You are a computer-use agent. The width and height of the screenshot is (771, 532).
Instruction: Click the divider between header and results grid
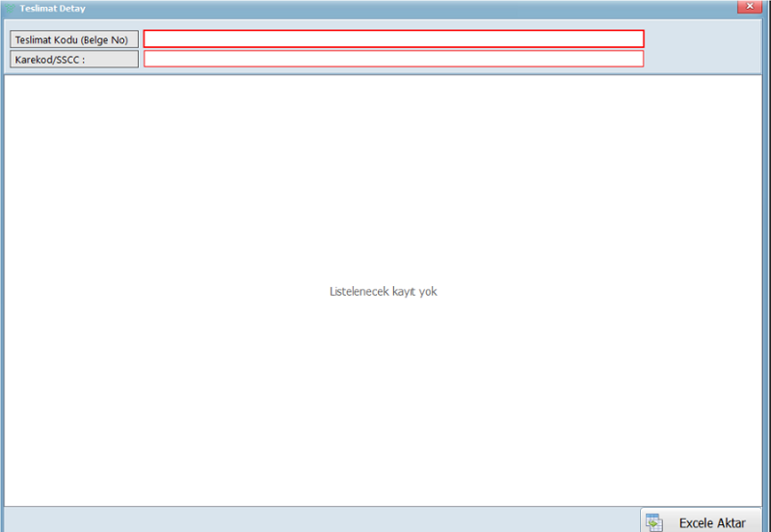click(385, 74)
